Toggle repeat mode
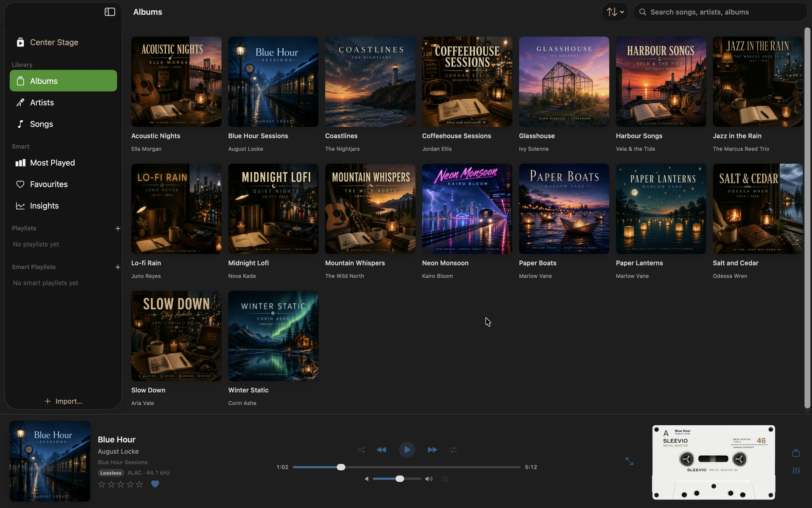The image size is (812, 508). coord(453,450)
